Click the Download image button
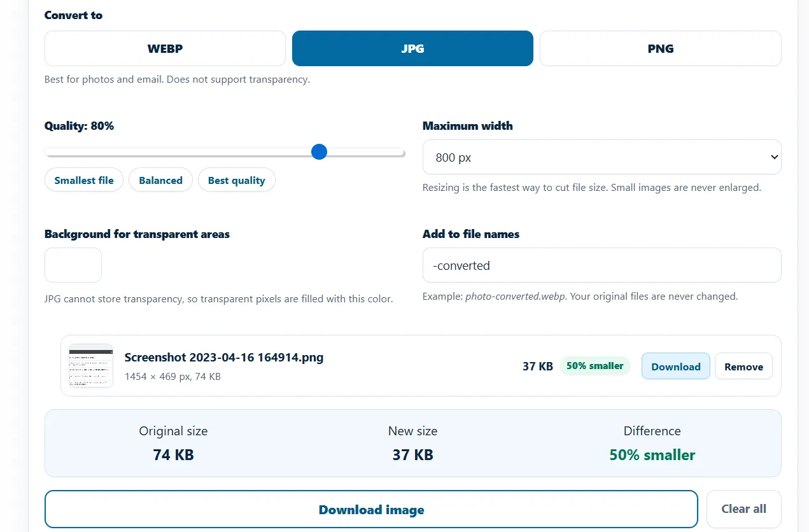809x532 pixels. [372, 509]
